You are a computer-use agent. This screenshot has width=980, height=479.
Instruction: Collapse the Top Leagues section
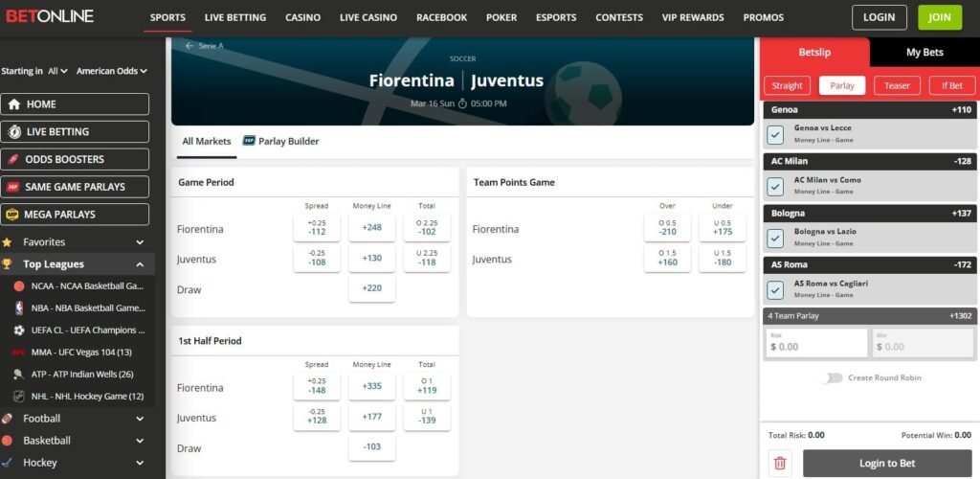coord(140,264)
